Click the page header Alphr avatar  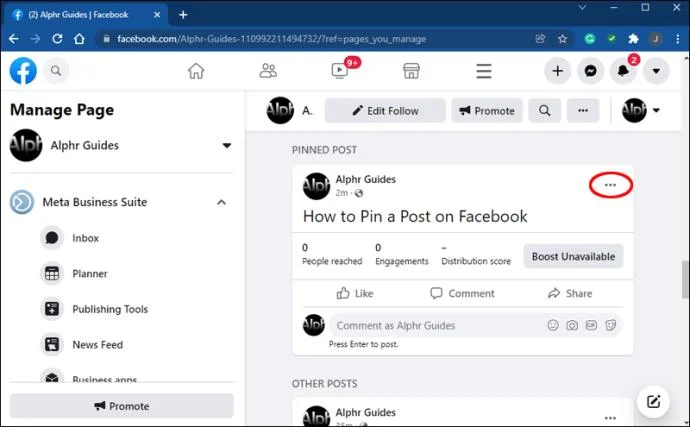pos(280,110)
